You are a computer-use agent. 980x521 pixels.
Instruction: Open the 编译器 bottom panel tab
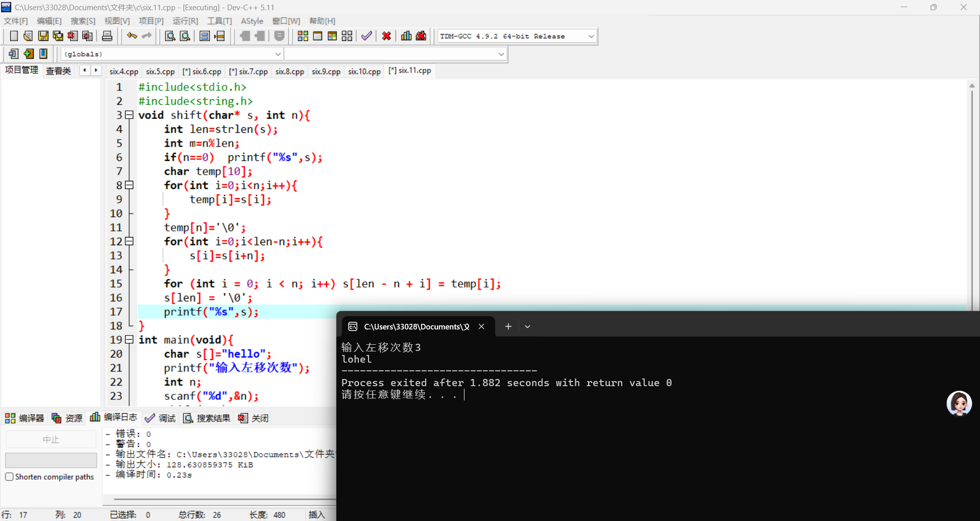click(25, 418)
